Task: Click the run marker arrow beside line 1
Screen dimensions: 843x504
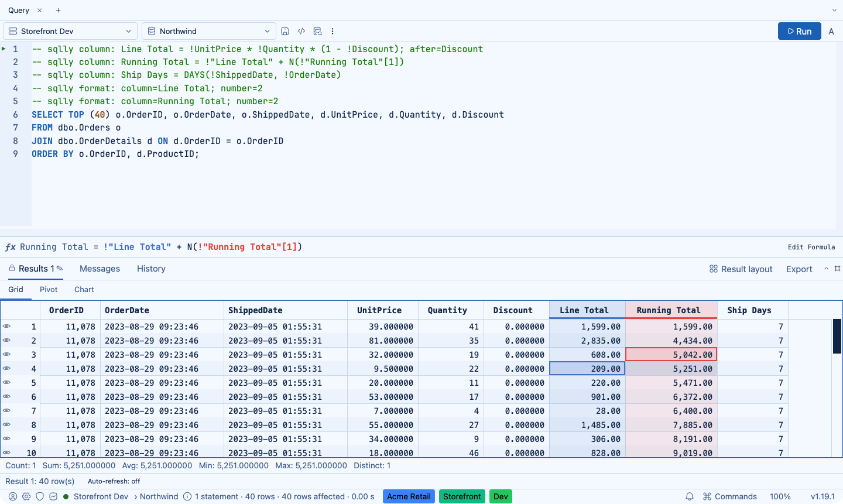Action: click(4, 49)
